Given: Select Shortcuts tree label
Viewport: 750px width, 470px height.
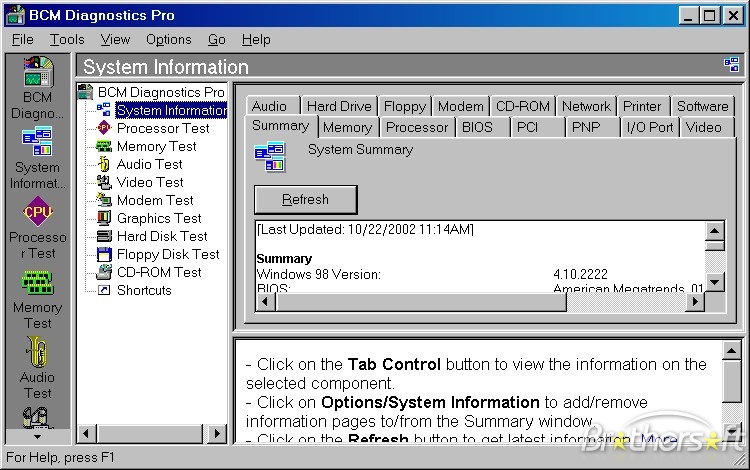Looking at the screenshot, I should coord(144,290).
